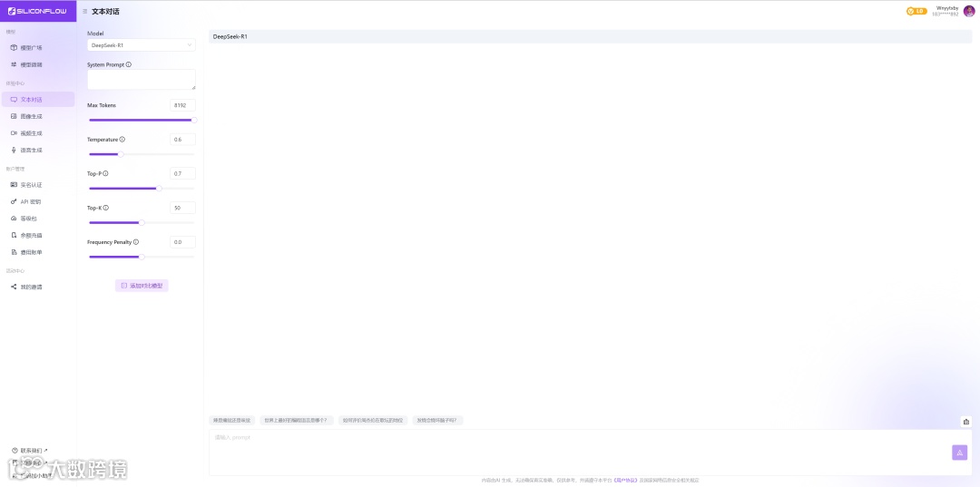This screenshot has width=980, height=487.
Task: Click the orange L0 level badge
Action: pos(916,11)
